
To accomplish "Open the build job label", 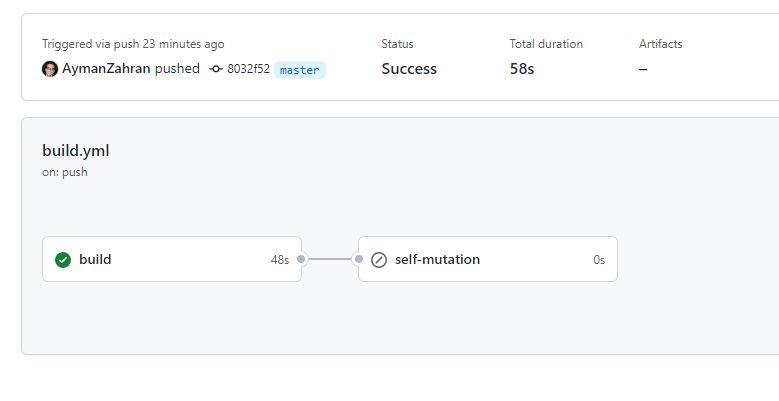I will [95, 260].
